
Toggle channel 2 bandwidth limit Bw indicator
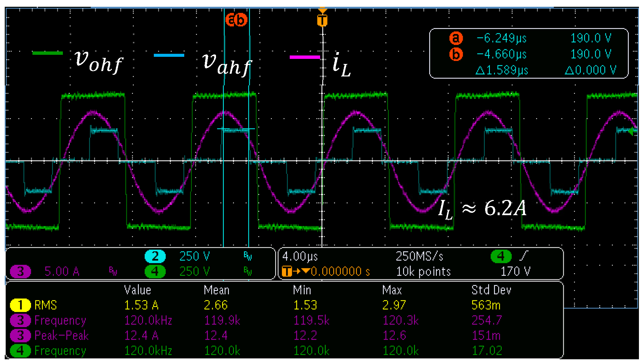(x=247, y=256)
